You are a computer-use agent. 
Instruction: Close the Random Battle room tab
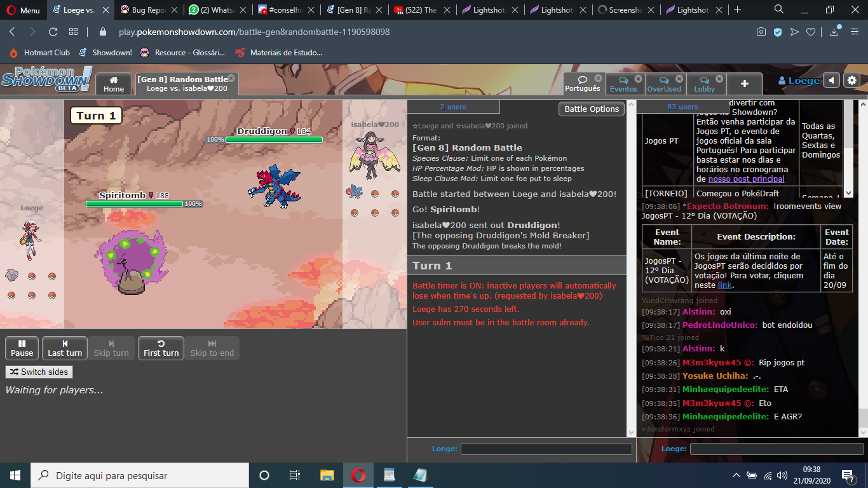pyautogui.click(x=231, y=78)
